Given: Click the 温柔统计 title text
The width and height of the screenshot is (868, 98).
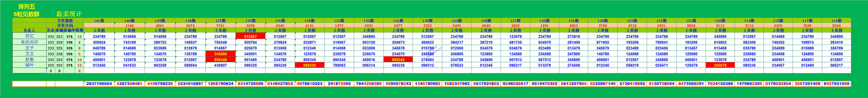Looking at the screenshot, I should 69,14.
